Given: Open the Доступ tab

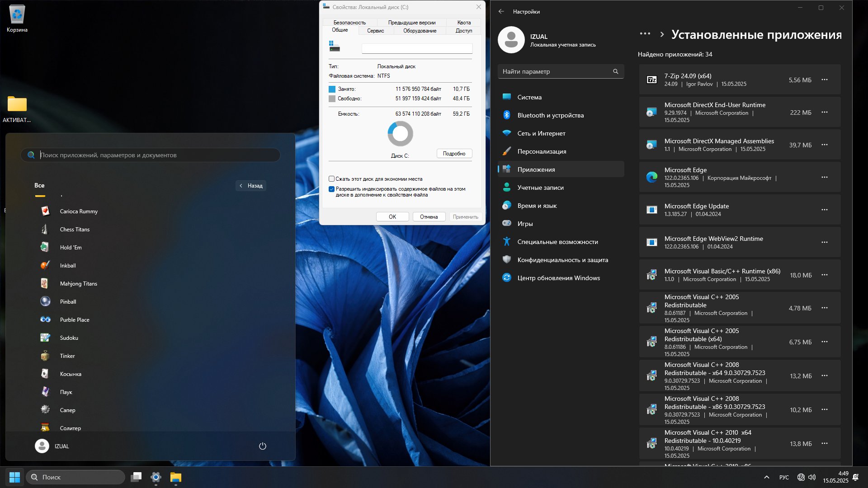Looking at the screenshot, I should 464,31.
